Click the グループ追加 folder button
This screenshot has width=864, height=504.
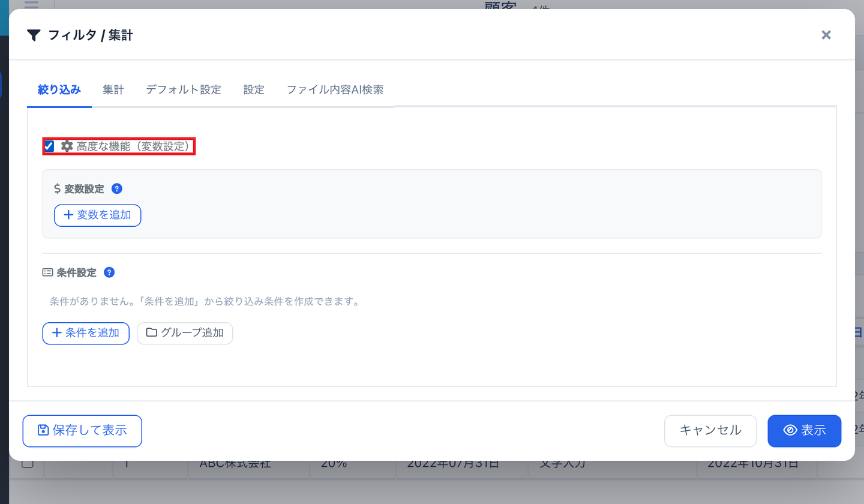click(x=185, y=333)
